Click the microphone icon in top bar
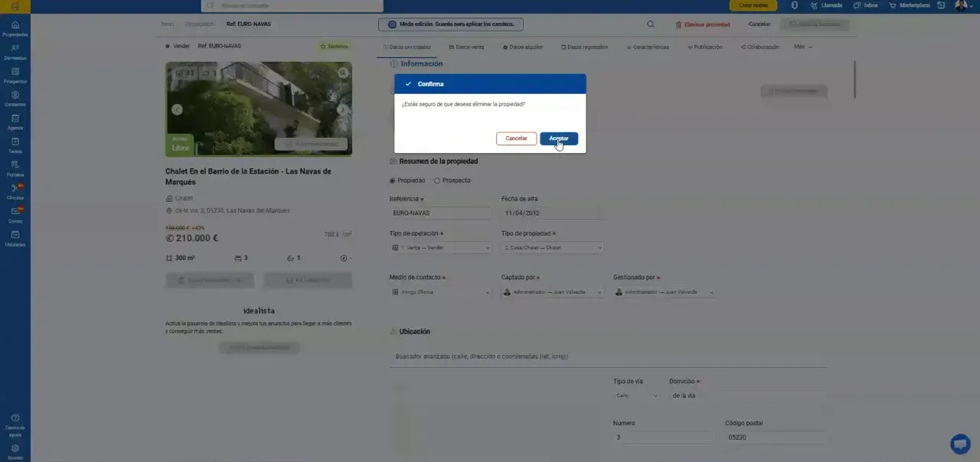 tap(795, 5)
